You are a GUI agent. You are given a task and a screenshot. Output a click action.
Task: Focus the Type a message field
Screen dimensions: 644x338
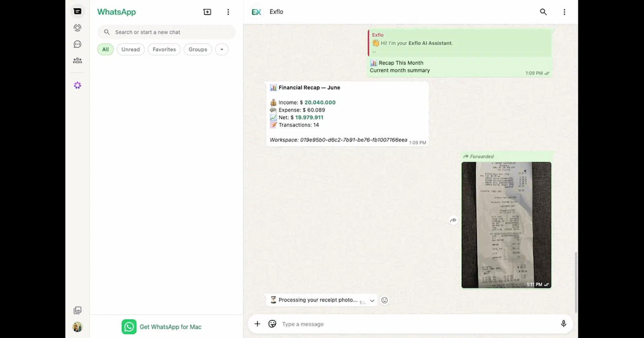[x=419, y=324]
